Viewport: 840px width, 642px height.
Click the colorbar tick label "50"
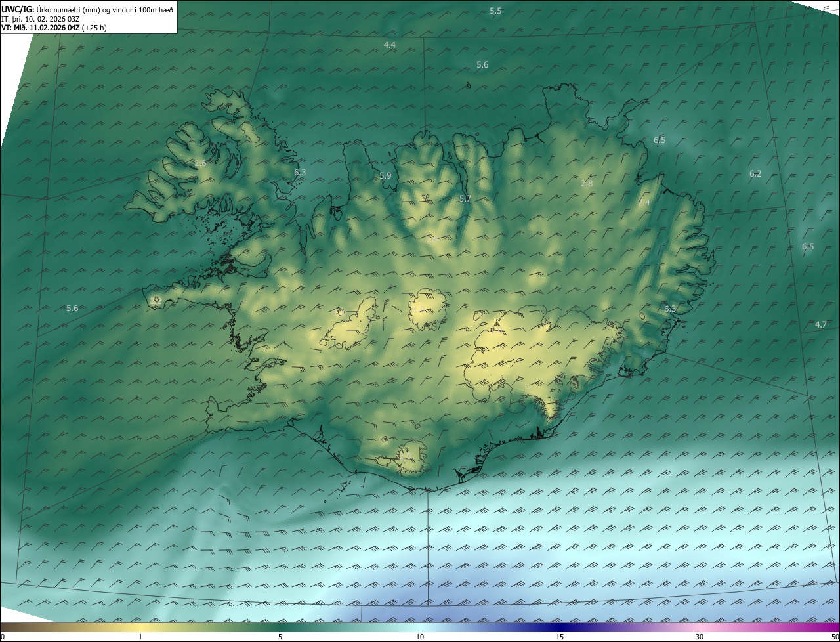click(834, 637)
